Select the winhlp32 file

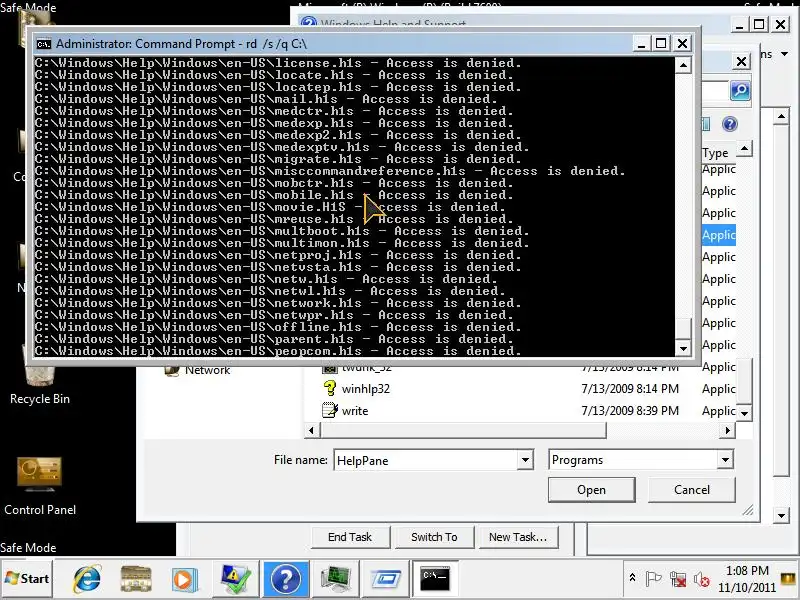(365, 389)
